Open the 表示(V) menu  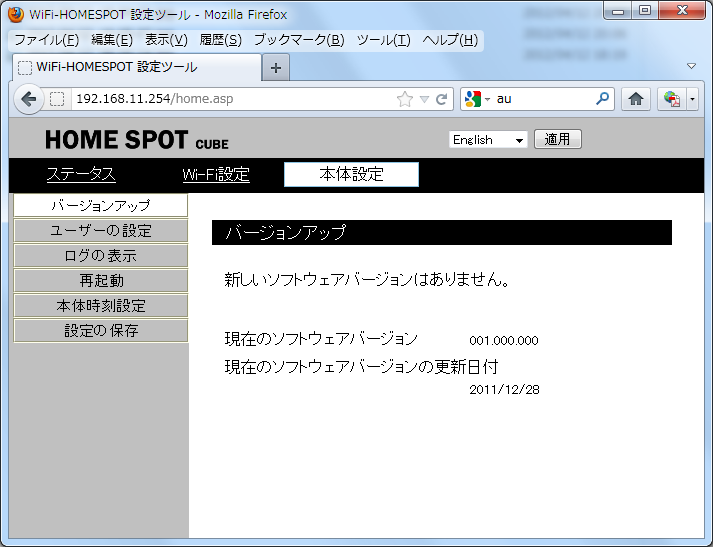pos(166,40)
